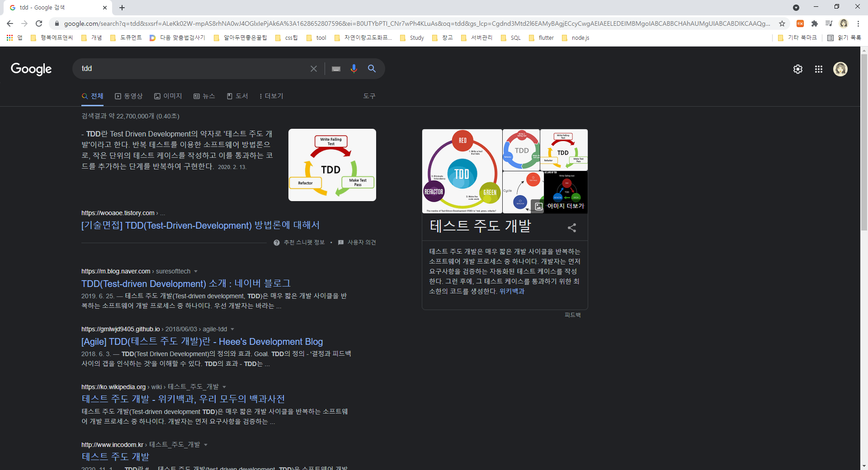Image resolution: width=868 pixels, height=470 pixels.
Task: Open the 기술면접 TDD 방법론 result link
Action: tap(200, 225)
